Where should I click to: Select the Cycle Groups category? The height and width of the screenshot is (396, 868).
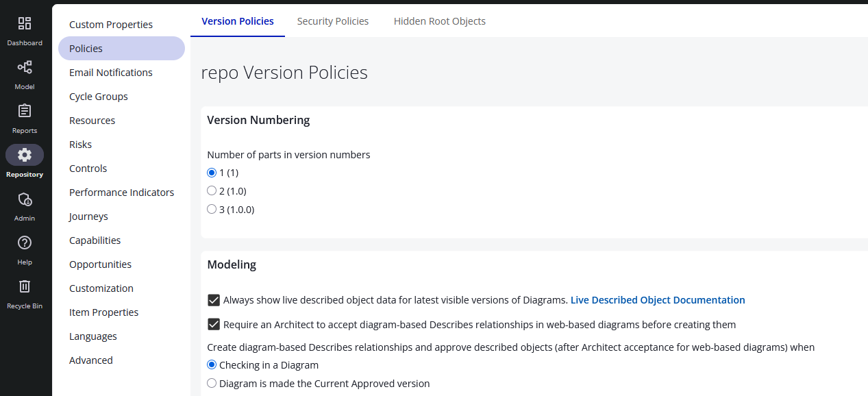point(98,96)
